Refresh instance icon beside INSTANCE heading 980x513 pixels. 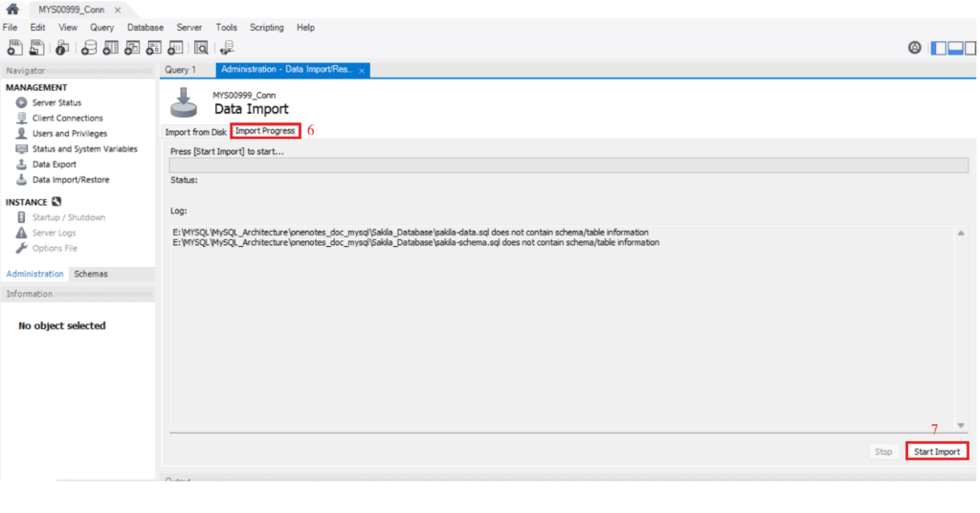pyautogui.click(x=56, y=201)
